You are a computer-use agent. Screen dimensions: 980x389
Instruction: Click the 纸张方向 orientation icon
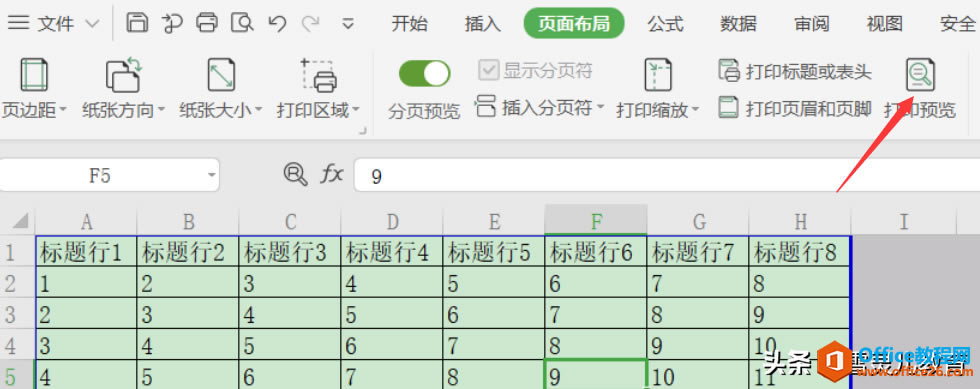124,74
